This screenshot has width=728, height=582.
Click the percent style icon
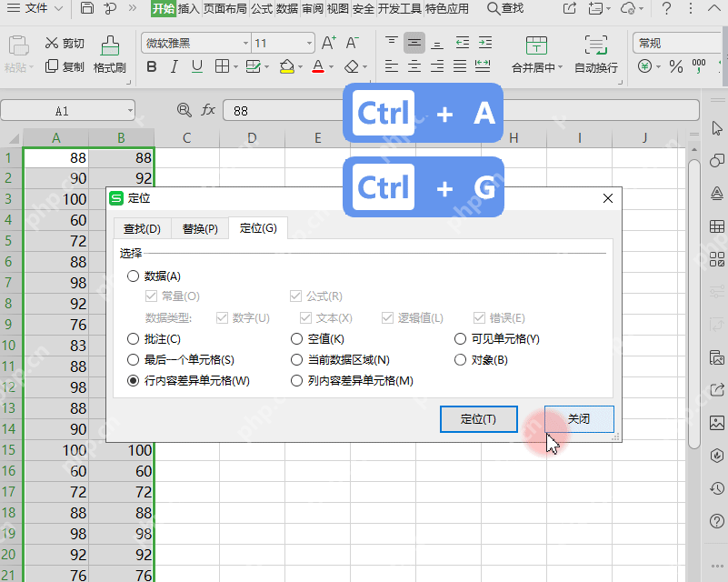pyautogui.click(x=676, y=67)
